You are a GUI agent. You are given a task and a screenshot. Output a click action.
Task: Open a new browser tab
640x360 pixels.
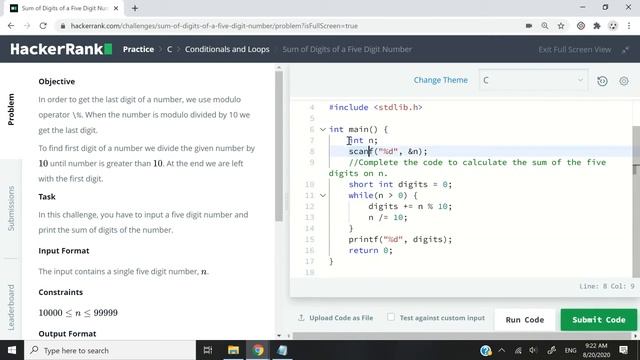(x=135, y=8)
